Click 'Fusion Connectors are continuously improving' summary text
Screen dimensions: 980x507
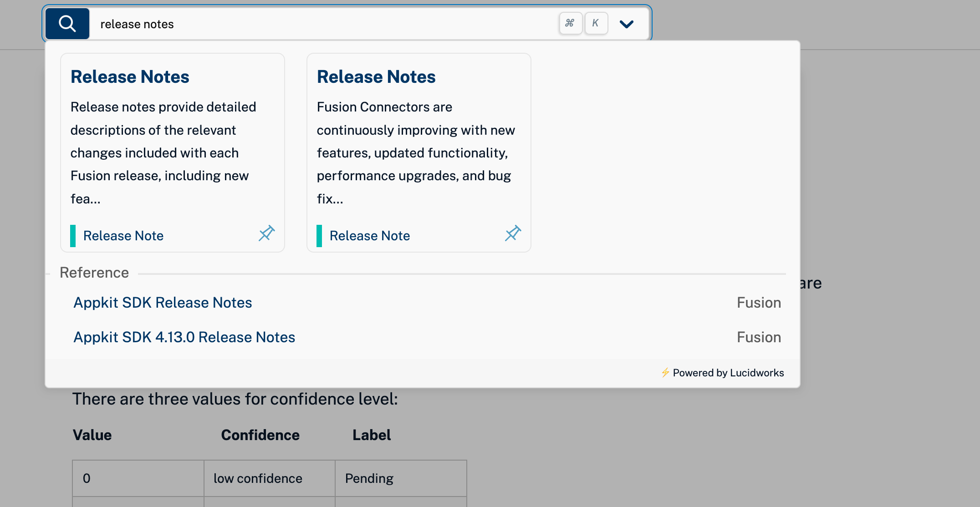[416, 153]
